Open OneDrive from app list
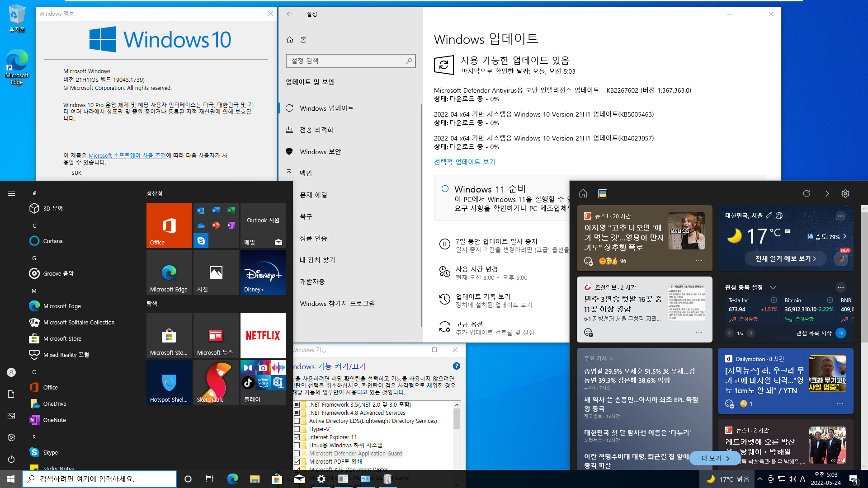This screenshot has height=488, width=868. coord(81,404)
